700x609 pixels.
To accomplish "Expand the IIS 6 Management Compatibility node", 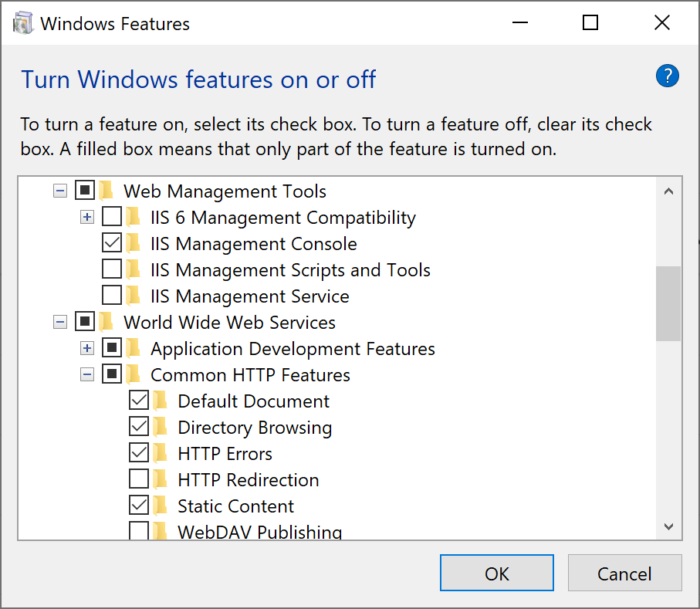I will (87, 218).
